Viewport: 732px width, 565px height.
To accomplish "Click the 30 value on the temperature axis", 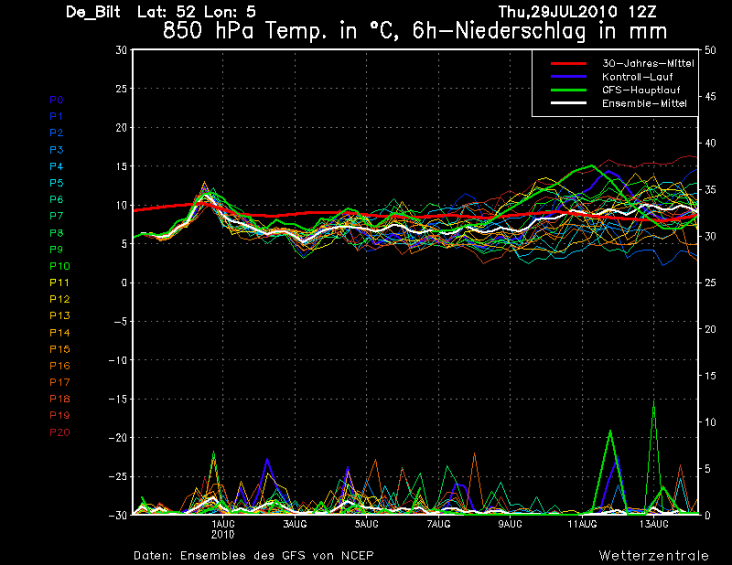I will [121, 50].
